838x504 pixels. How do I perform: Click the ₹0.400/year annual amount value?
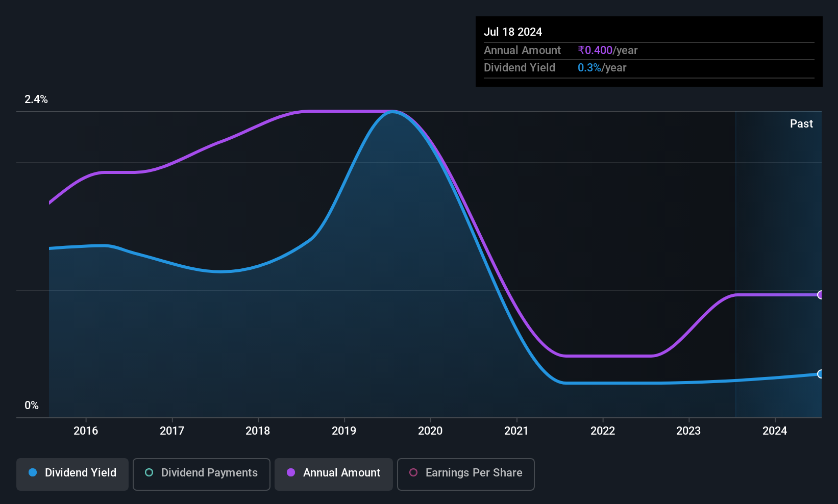[608, 51]
